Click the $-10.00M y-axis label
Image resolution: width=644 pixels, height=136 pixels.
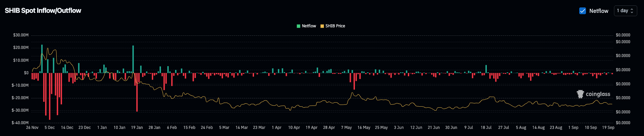tap(20, 85)
